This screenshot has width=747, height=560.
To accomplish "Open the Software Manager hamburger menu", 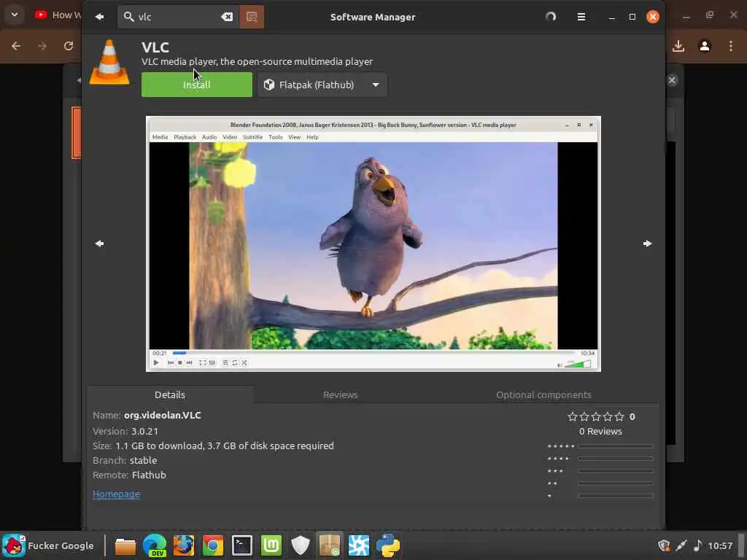I will [x=581, y=17].
